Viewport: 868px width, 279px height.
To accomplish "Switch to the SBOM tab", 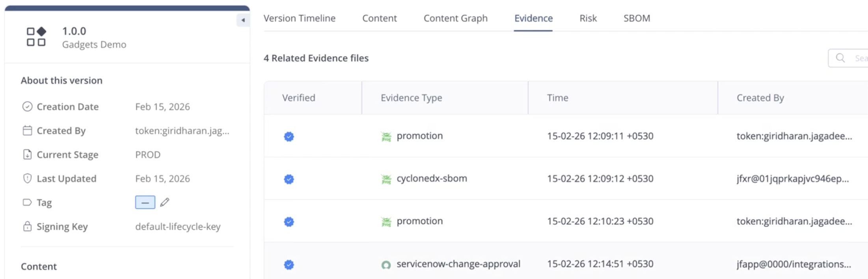I will point(637,18).
